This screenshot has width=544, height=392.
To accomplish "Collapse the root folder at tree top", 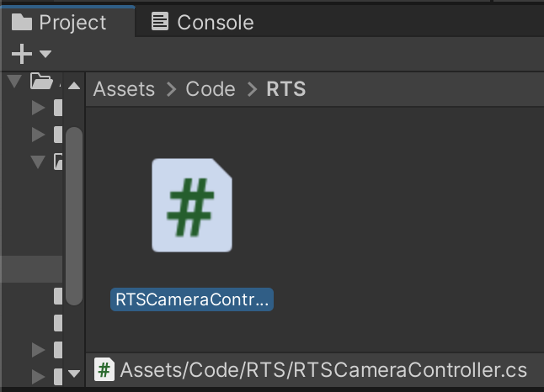I will [x=13, y=82].
